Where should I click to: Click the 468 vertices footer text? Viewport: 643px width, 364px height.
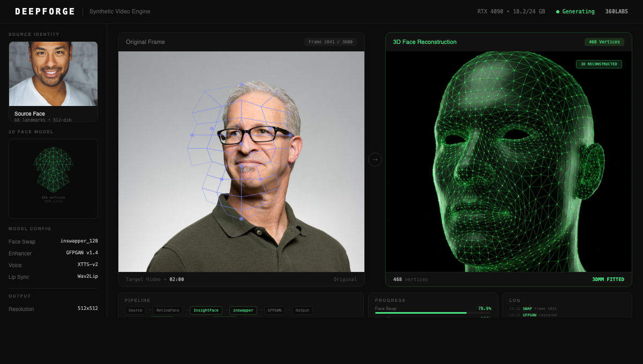(410, 279)
